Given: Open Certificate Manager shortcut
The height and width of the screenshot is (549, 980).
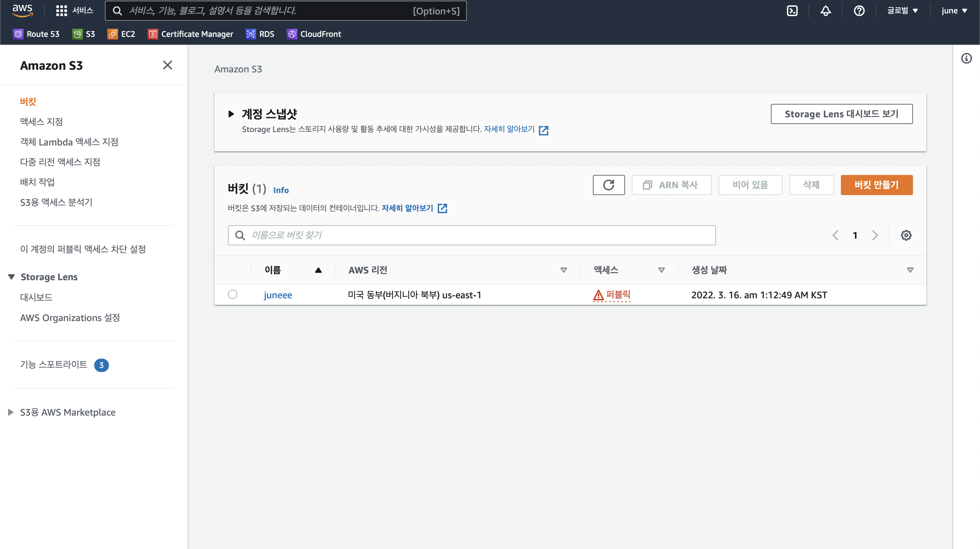Looking at the screenshot, I should point(191,34).
